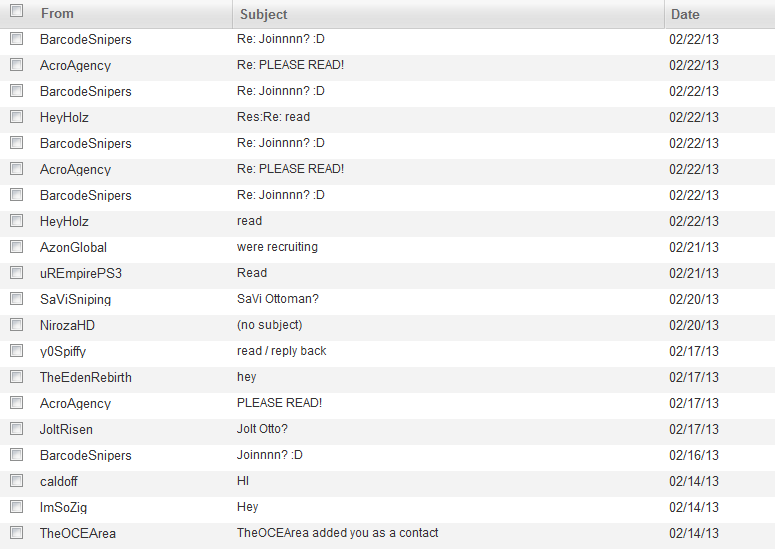Image resolution: width=775 pixels, height=553 pixels.
Task: Tick the checkbox for TheOCEArea contact notice
Action: (16, 533)
